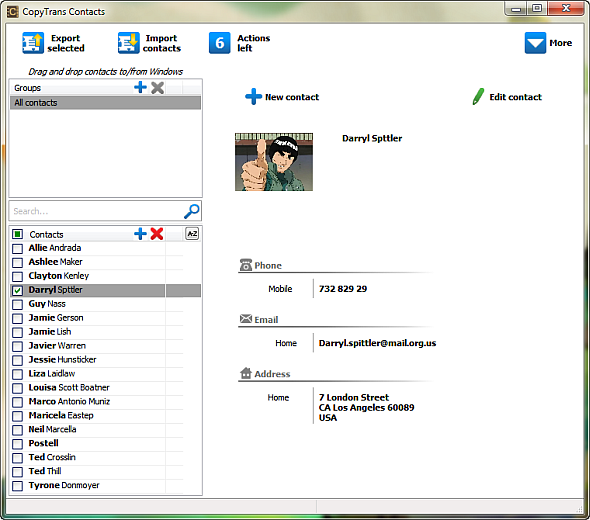Click the Import contacts label
This screenshot has height=520, width=590.
pyautogui.click(x=162, y=43)
